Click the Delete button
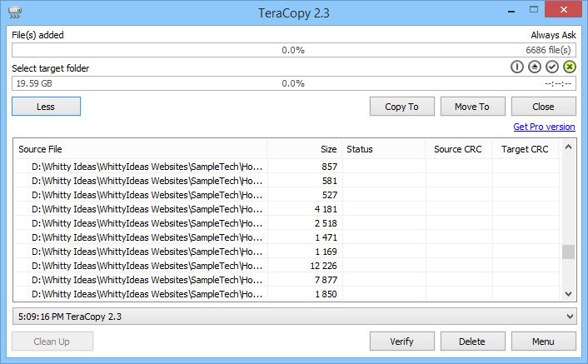The width and height of the screenshot is (588, 364). (x=472, y=342)
